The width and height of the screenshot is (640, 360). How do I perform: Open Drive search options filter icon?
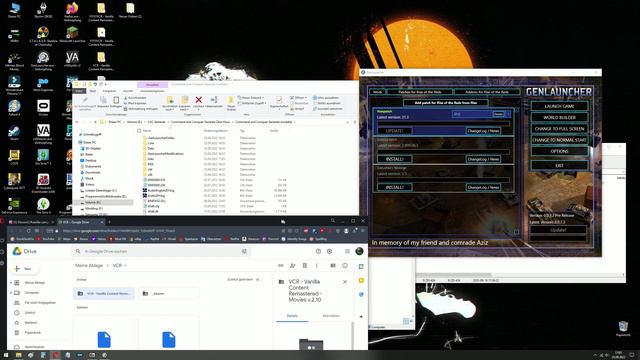244,251
